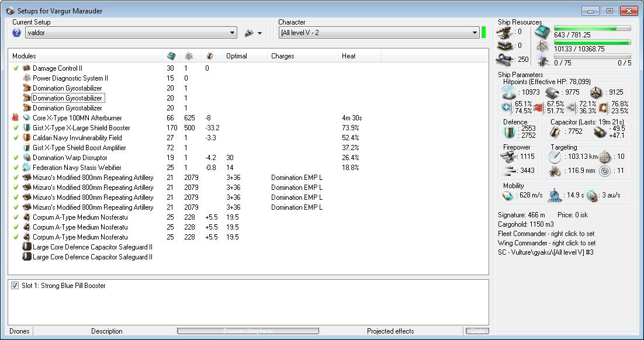Click the SC - Vulture\gyaku squad commander entry
This screenshot has height=340, width=644.
pos(545,252)
